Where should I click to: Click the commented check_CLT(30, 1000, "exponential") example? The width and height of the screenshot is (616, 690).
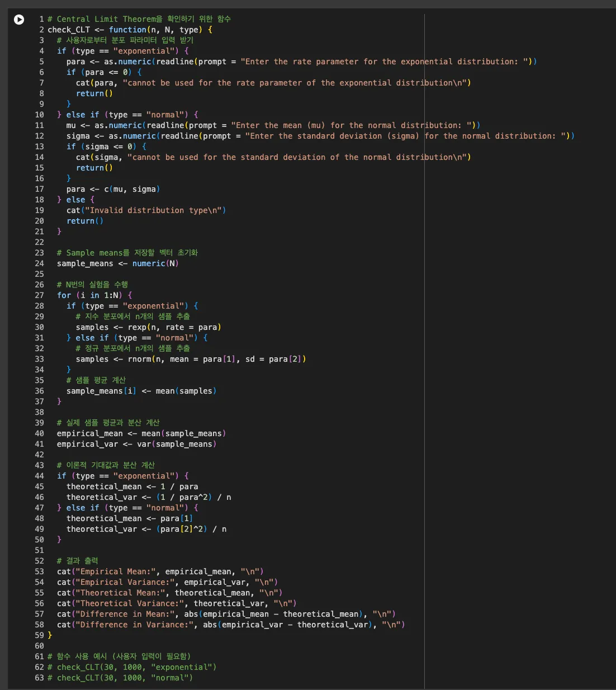132,667
